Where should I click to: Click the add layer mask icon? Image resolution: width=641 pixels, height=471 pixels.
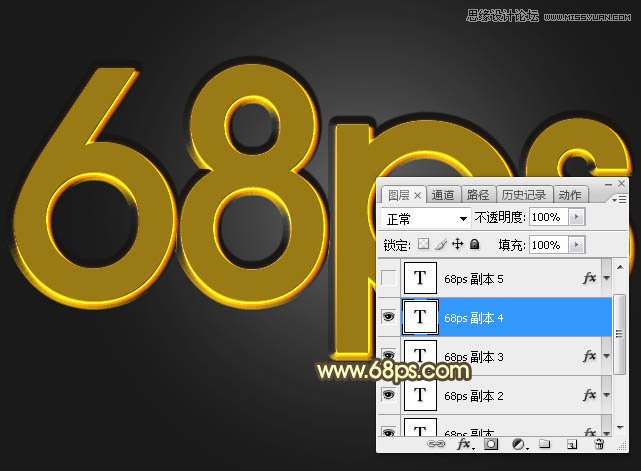tap(491, 444)
